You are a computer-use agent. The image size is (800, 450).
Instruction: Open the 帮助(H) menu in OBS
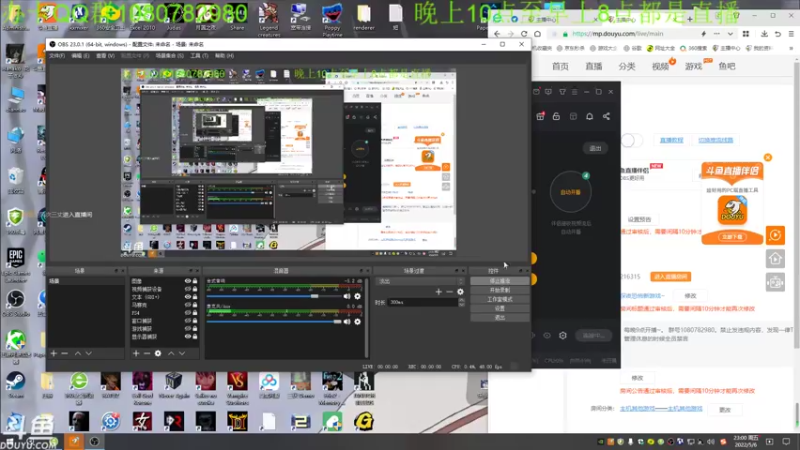(x=224, y=56)
